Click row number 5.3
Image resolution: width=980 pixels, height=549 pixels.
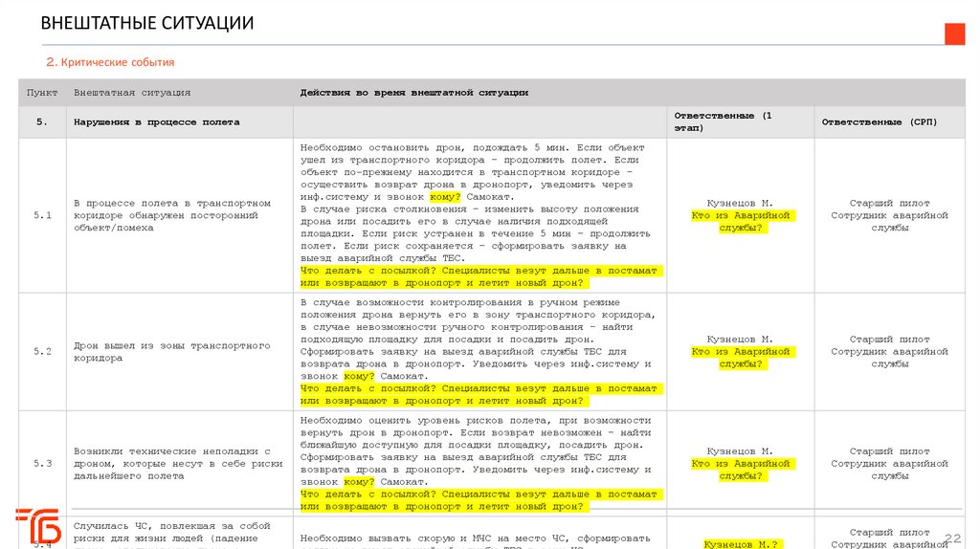pyautogui.click(x=42, y=463)
